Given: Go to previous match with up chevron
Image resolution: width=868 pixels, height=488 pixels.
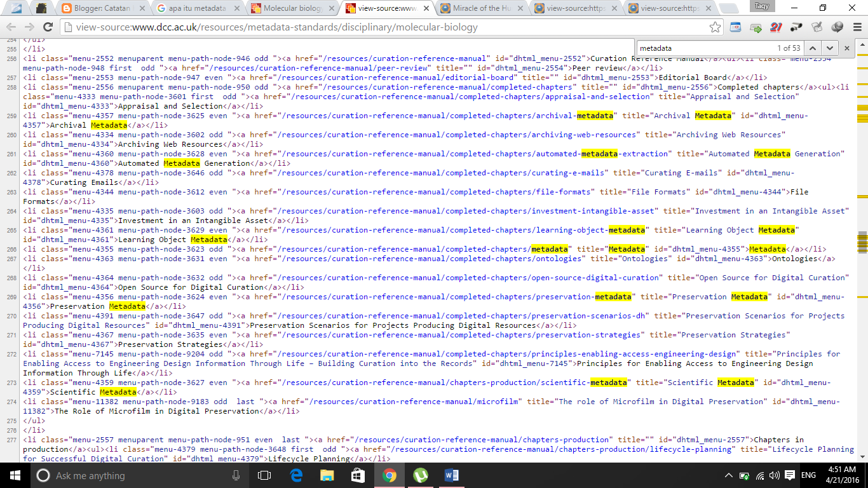Looking at the screenshot, I should 813,48.
